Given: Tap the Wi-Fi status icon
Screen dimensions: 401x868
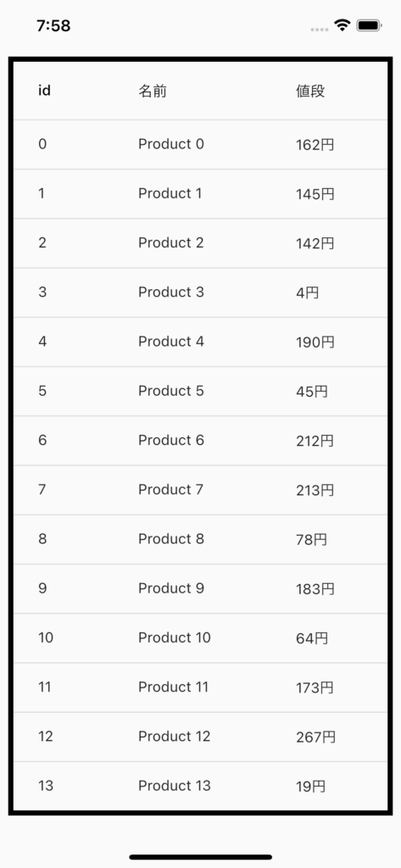Looking at the screenshot, I should pyautogui.click(x=343, y=25).
